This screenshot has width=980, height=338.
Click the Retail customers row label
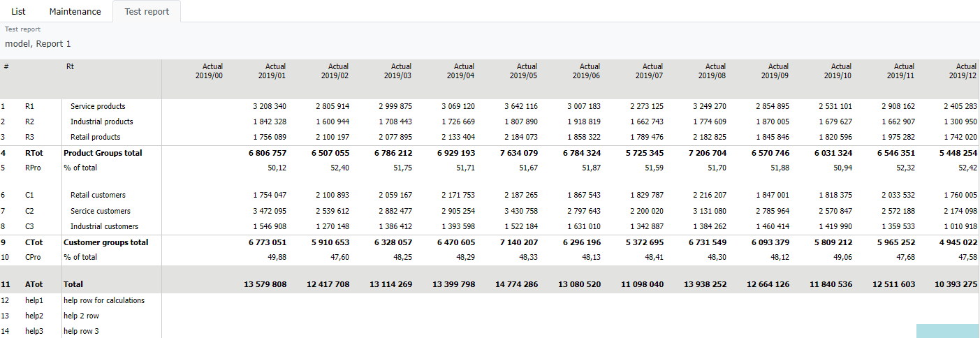98,195
